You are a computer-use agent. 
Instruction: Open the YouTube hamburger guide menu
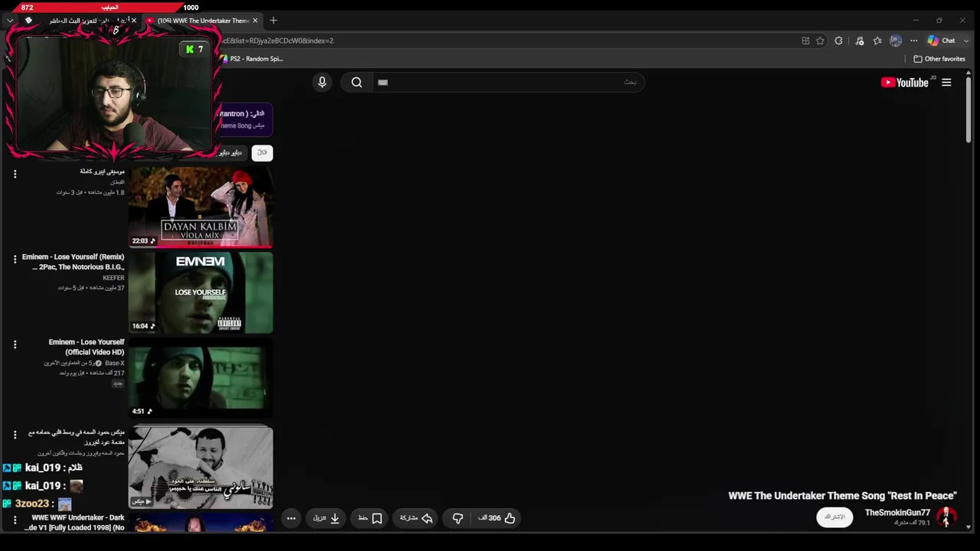click(x=946, y=82)
